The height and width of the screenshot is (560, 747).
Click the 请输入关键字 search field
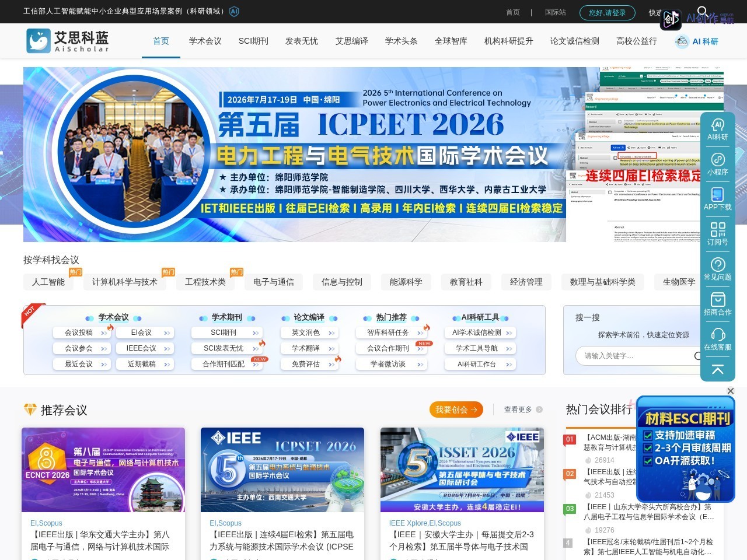click(x=636, y=356)
